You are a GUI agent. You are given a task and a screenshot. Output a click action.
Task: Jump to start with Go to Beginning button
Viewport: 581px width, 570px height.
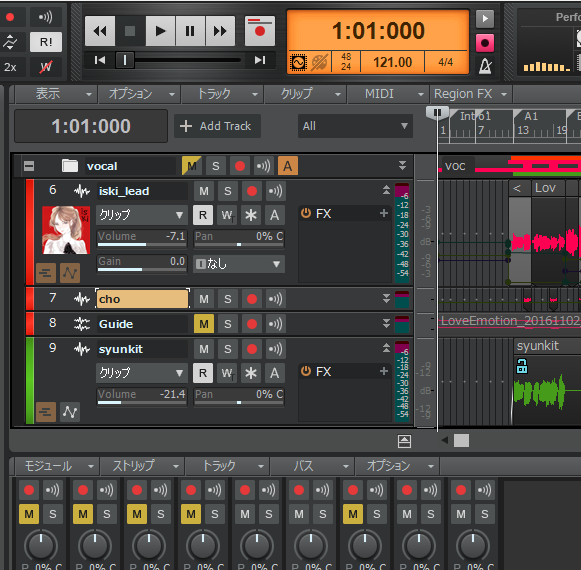(100, 60)
